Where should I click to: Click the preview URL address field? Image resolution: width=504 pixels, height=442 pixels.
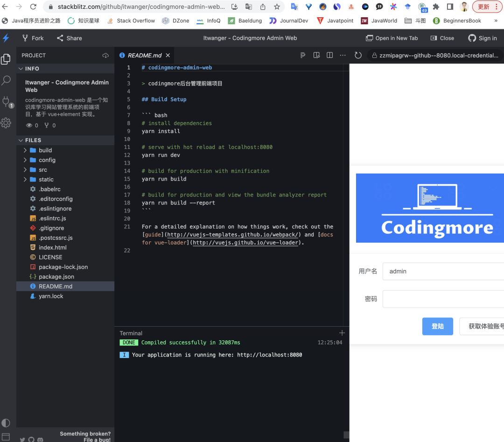pyautogui.click(x=435, y=55)
